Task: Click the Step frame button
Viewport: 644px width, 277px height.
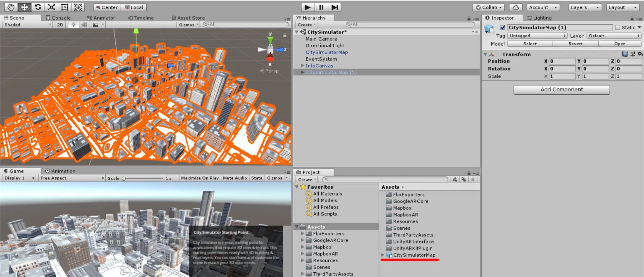Action: (334, 7)
